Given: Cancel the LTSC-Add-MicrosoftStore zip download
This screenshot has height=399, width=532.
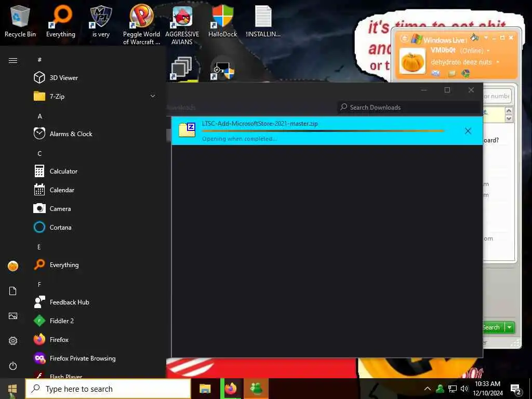Looking at the screenshot, I should (468, 131).
